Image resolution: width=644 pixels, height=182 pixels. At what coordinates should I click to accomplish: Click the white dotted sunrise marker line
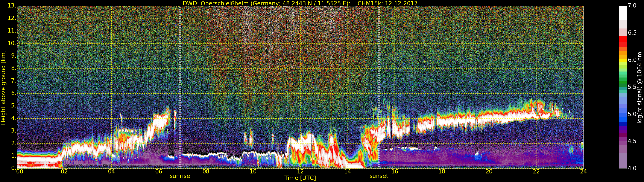tap(180, 87)
